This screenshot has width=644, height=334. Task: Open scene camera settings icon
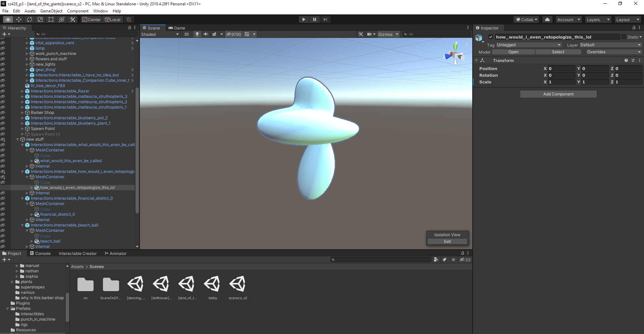point(369,34)
